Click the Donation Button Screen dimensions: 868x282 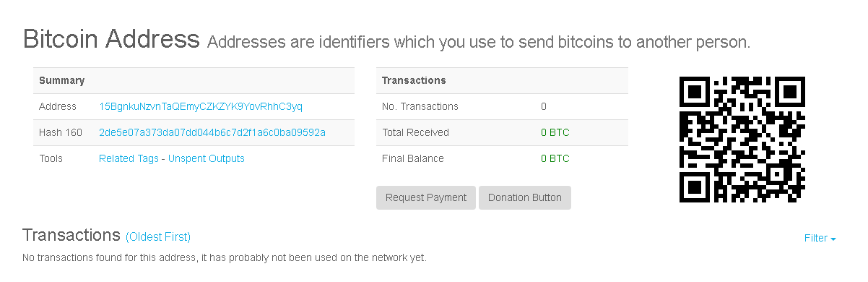[x=525, y=197]
